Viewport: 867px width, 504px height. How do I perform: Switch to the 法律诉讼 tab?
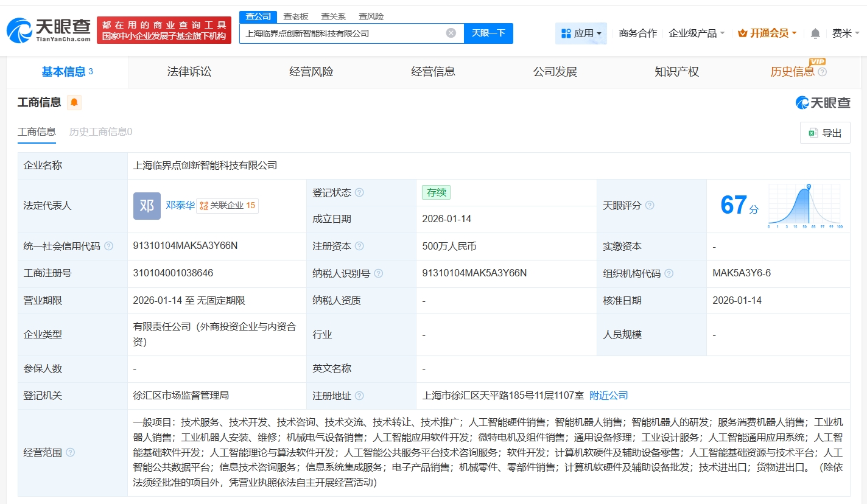(x=189, y=72)
